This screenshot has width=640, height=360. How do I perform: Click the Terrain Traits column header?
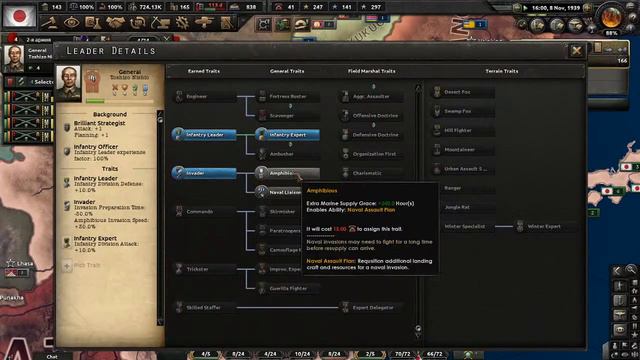pyautogui.click(x=502, y=71)
